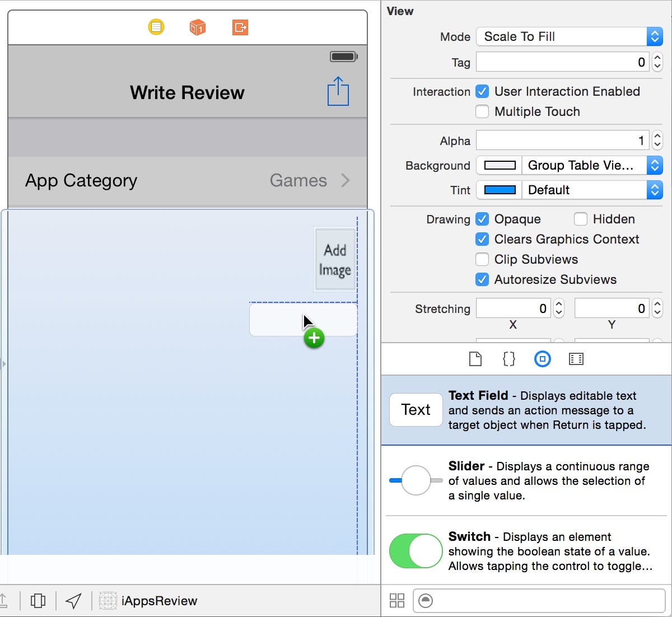672x617 pixels.
Task: Click the Write Review navigation title
Action: tap(187, 92)
